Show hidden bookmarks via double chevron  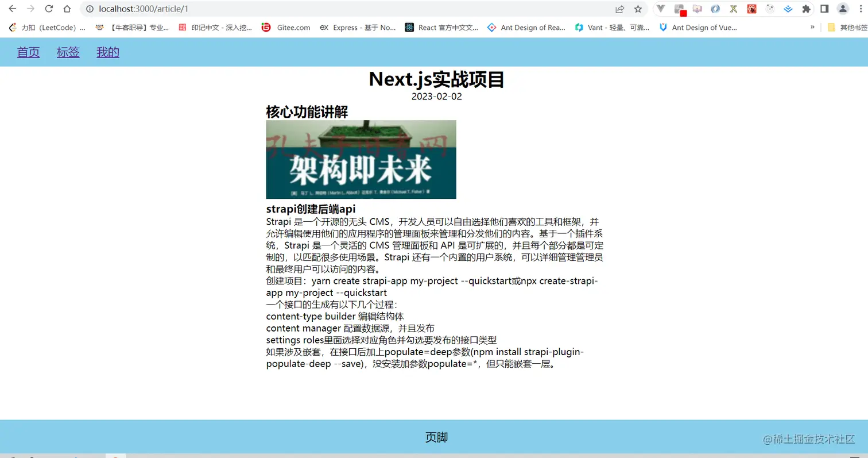(812, 27)
